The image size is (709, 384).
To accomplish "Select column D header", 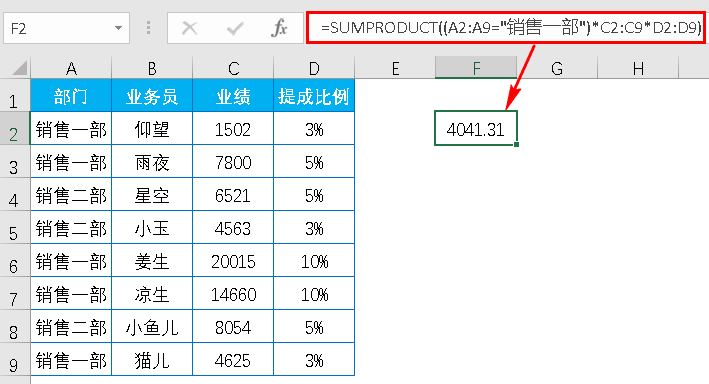I will 314,68.
